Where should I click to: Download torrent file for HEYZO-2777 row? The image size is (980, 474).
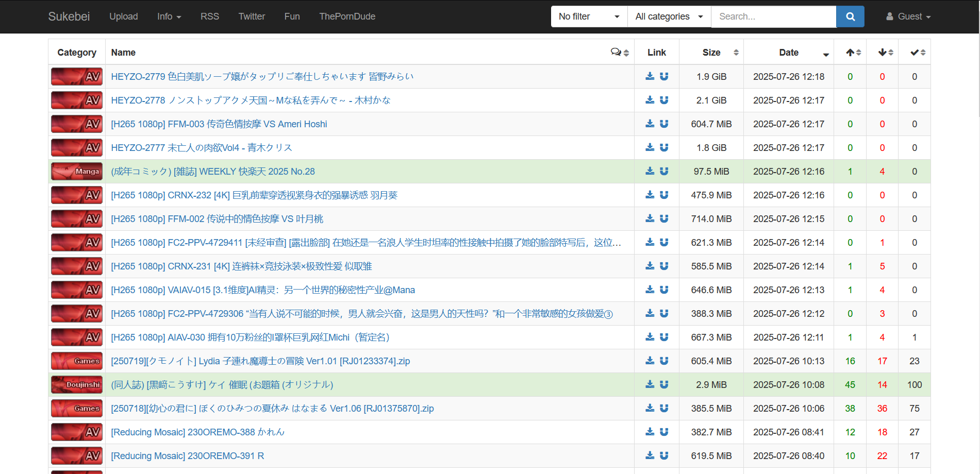tap(650, 147)
